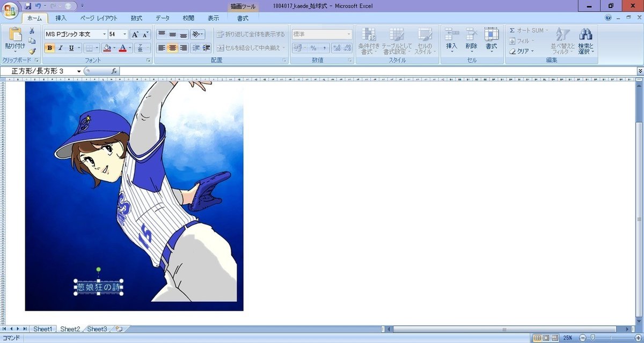Switch to Sheet3 tab
644x343 pixels.
coord(97,329)
